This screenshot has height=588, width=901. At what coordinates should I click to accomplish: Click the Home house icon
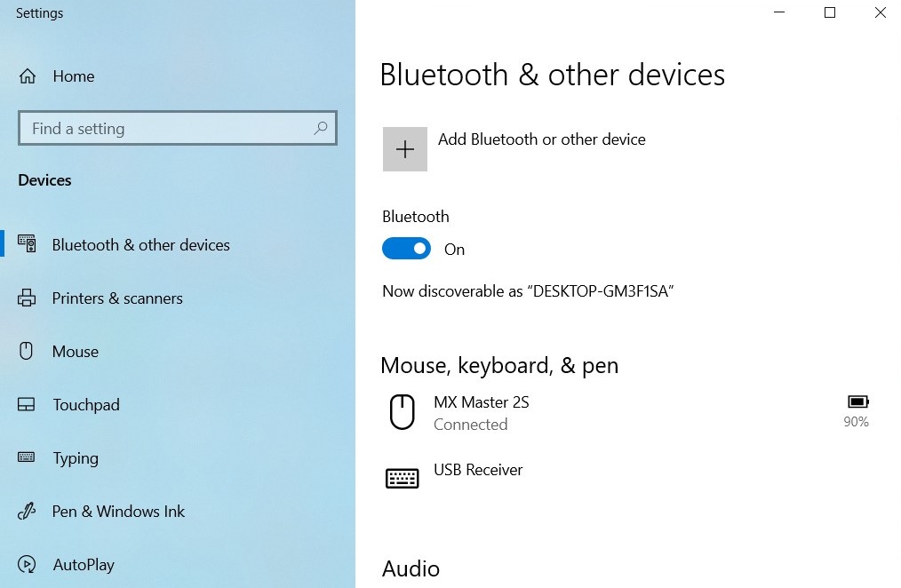click(x=27, y=75)
